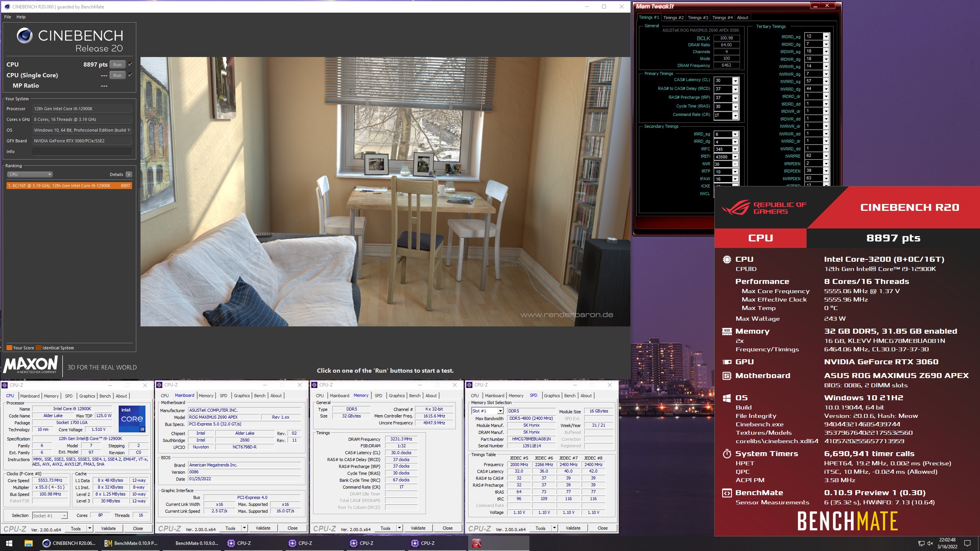Image resolution: width=980 pixels, height=551 pixels.
Task: Click Cinebench title bar app icon
Action: point(7,7)
